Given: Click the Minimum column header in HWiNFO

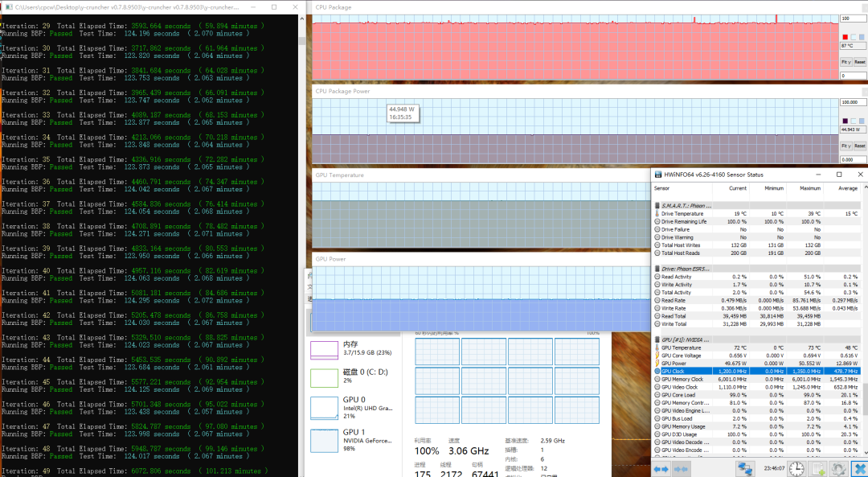Looking at the screenshot, I should (768, 188).
